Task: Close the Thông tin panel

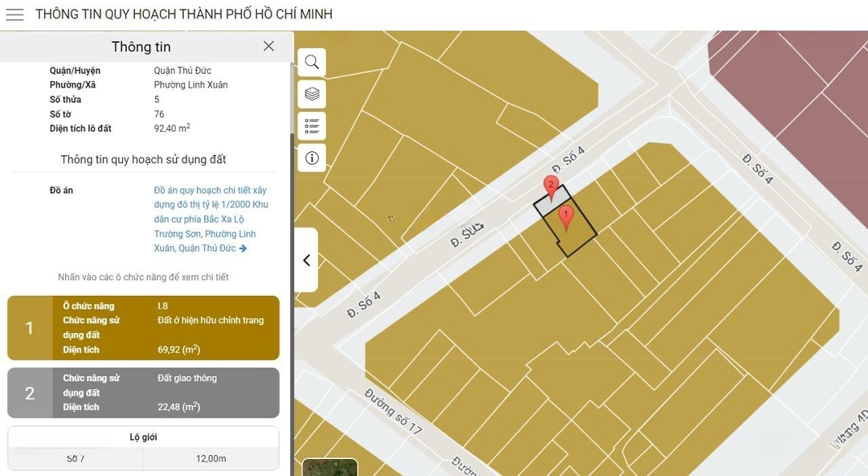Action: click(x=268, y=47)
